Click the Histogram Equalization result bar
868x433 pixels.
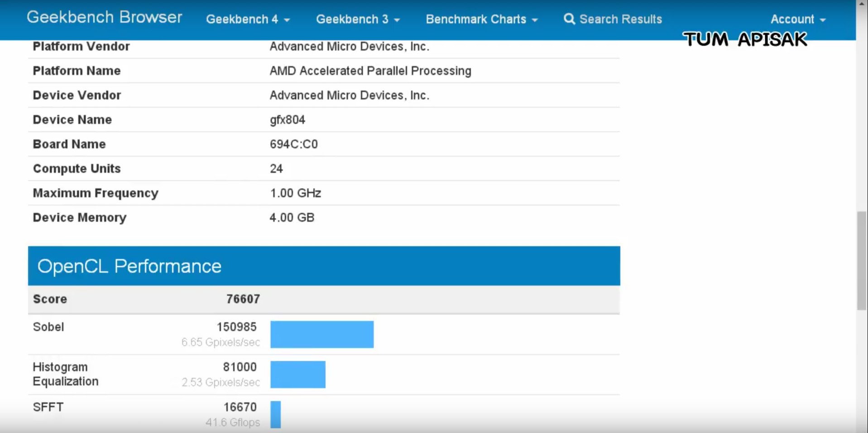tap(298, 375)
